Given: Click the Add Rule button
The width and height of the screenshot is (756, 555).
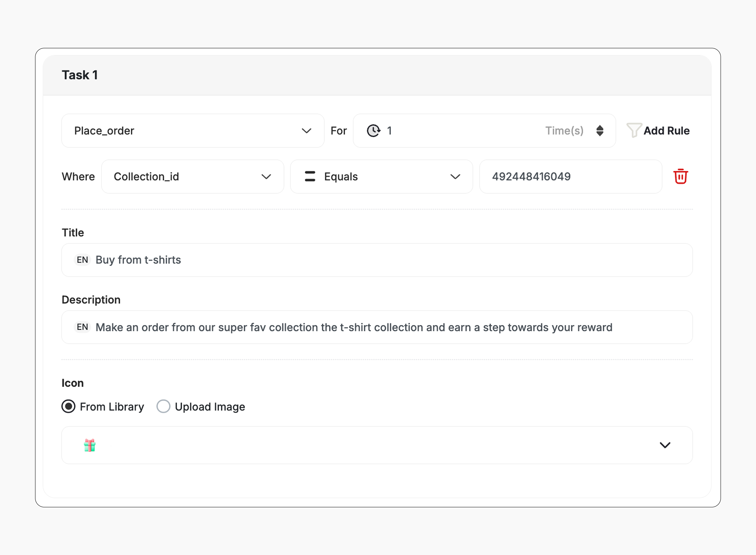Looking at the screenshot, I should pos(666,131).
